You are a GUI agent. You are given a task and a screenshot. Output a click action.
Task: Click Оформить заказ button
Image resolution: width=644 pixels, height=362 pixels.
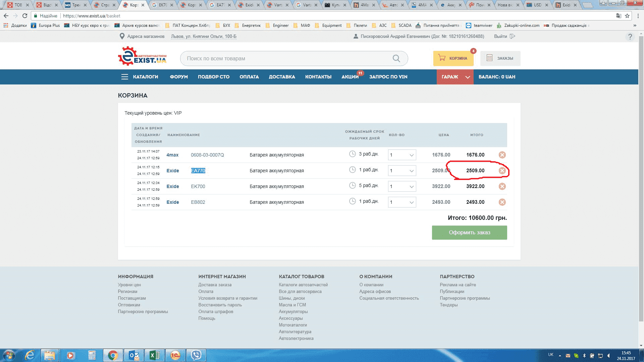point(469,233)
